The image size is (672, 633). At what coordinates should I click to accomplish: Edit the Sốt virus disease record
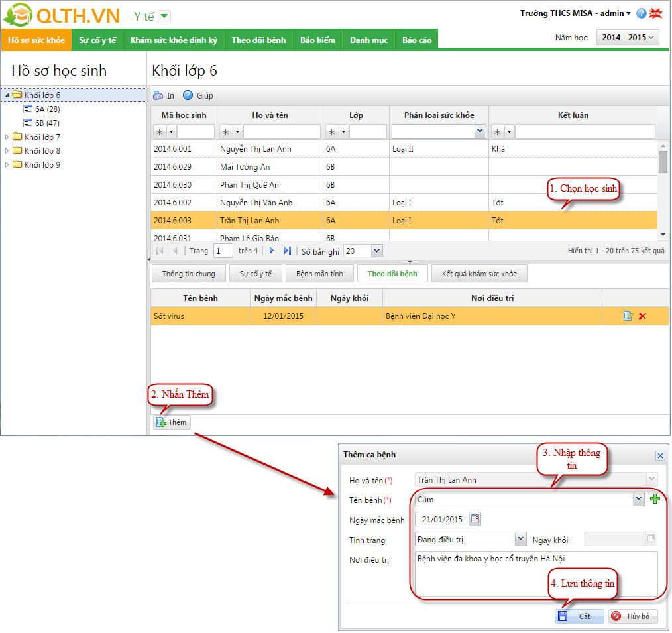[x=628, y=316]
